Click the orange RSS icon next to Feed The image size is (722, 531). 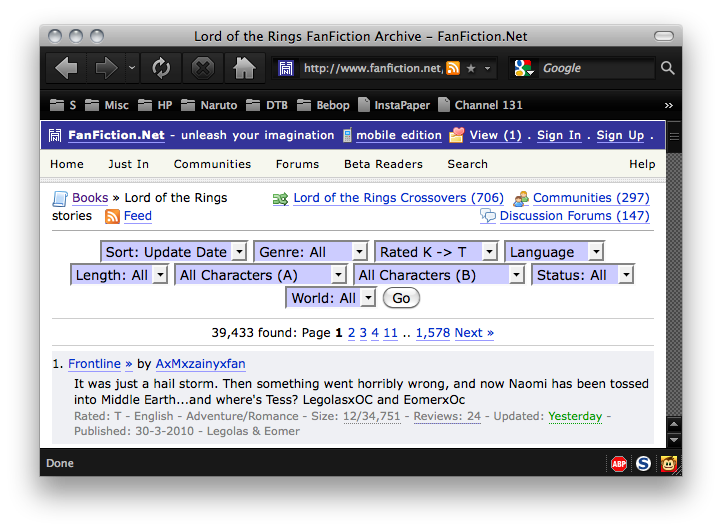[112, 216]
